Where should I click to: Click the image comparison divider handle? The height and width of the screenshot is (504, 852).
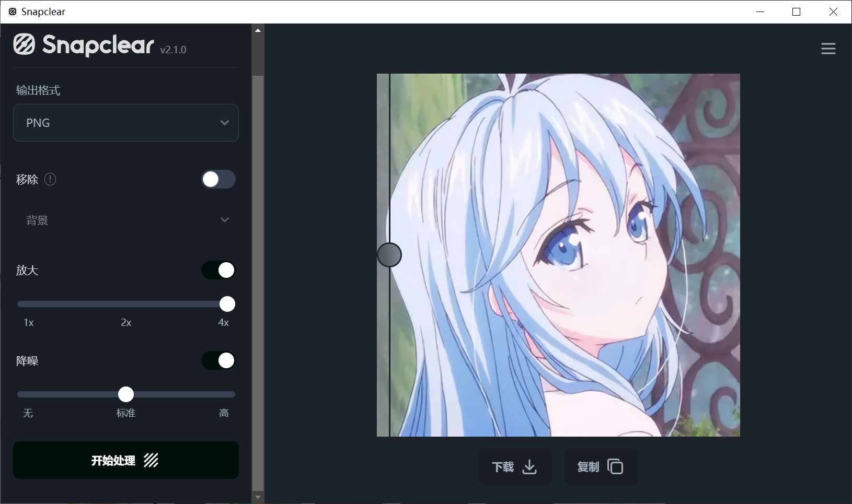click(x=389, y=255)
